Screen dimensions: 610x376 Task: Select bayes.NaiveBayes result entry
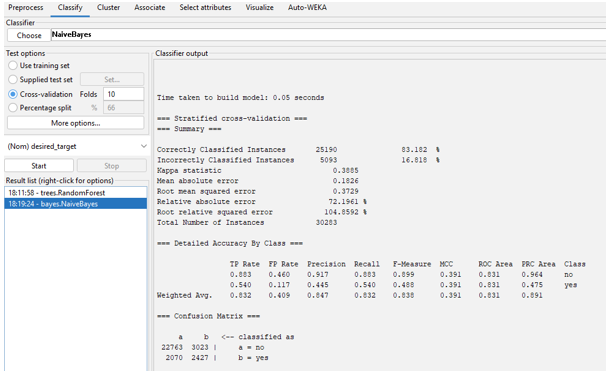pos(76,204)
